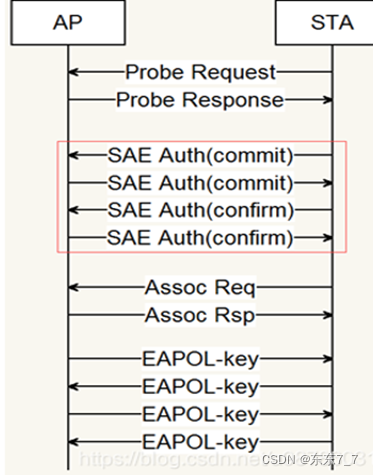Click SAE Auth(confirm) label on arrow toward STA
The height and width of the screenshot is (475, 373).
200,238
